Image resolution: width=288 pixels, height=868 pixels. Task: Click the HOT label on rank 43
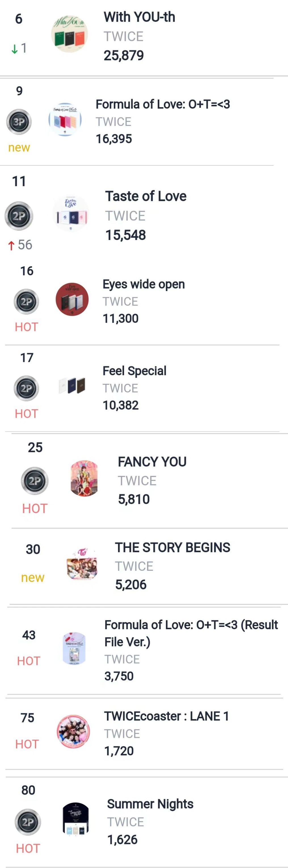point(29,661)
